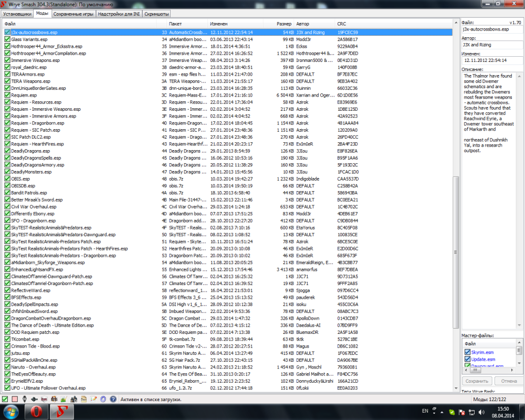Click the Opera browser taskbar icon

point(36,412)
